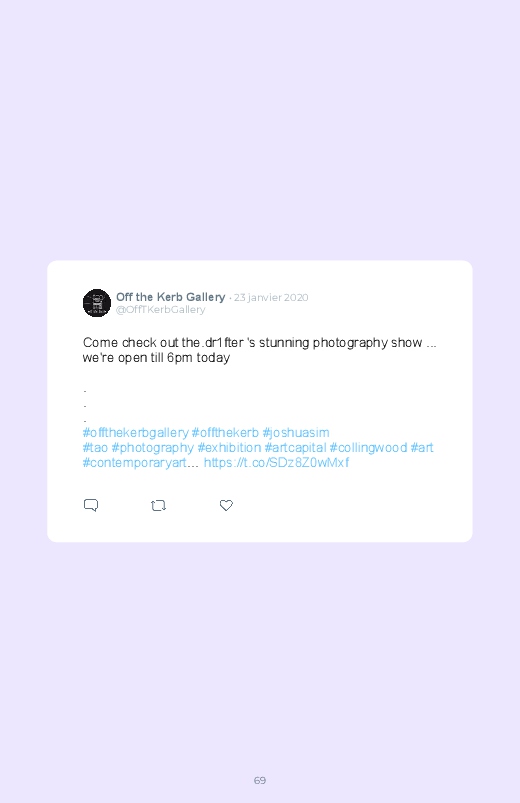Click the tweet text about photography show

pos(260,350)
